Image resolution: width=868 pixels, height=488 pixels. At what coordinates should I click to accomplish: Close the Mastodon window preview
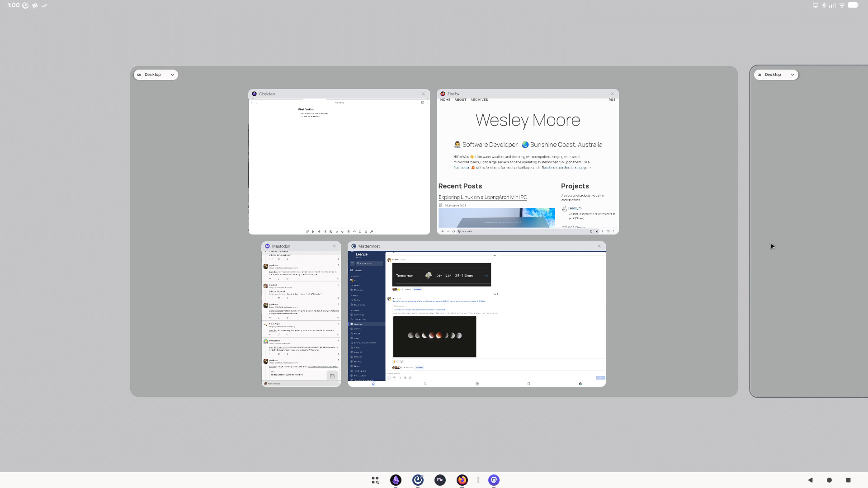click(x=335, y=246)
